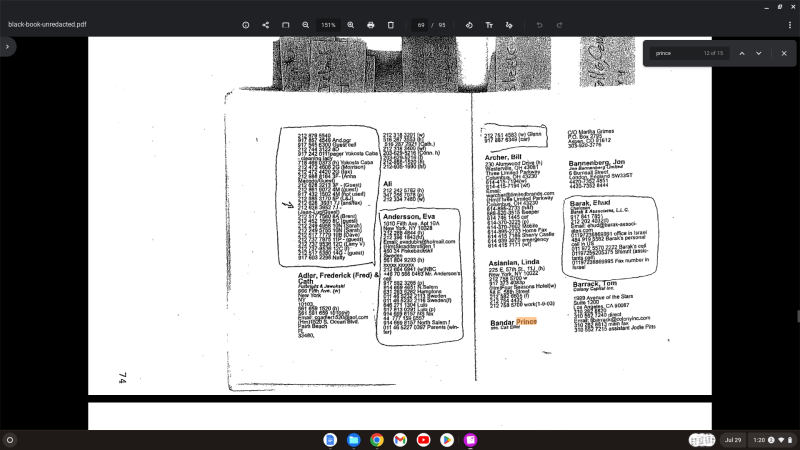Open Gmail from the shelf
Screen dimensions: 800x450
(400, 440)
